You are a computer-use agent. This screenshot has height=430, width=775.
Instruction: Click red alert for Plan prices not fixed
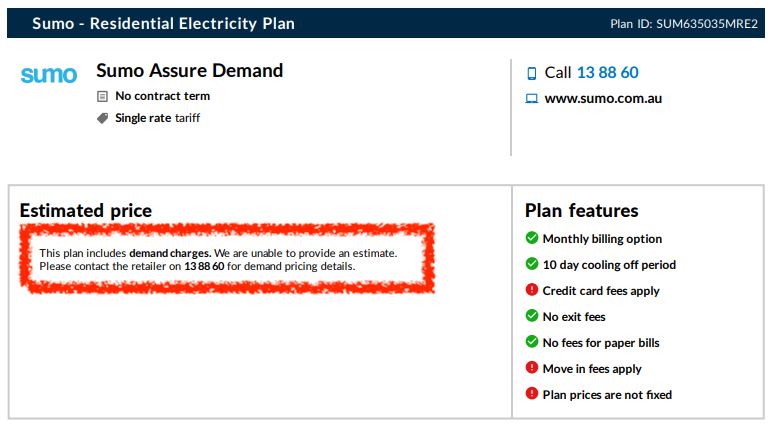point(532,394)
